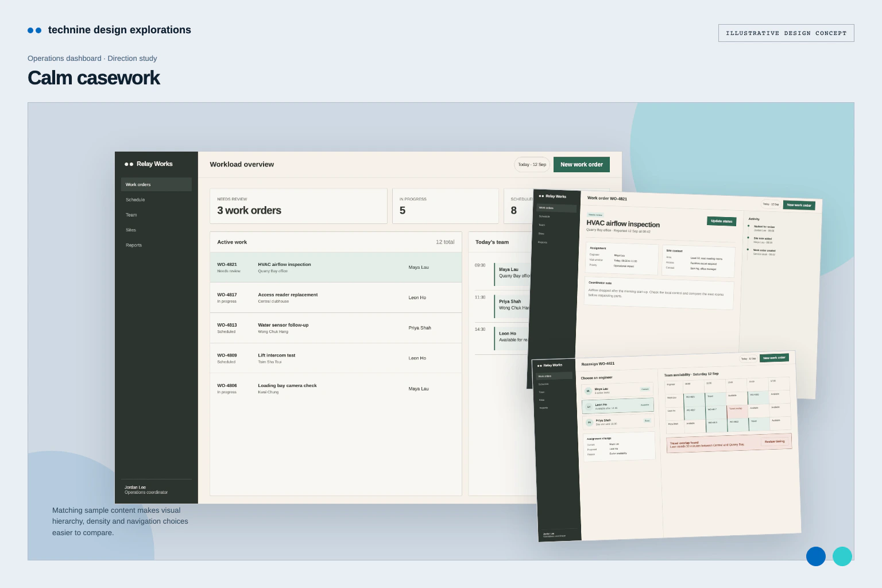Open Work orders in Reassign WO-4821 sidebar
Viewport: 882px width, 588px height.
(554, 376)
